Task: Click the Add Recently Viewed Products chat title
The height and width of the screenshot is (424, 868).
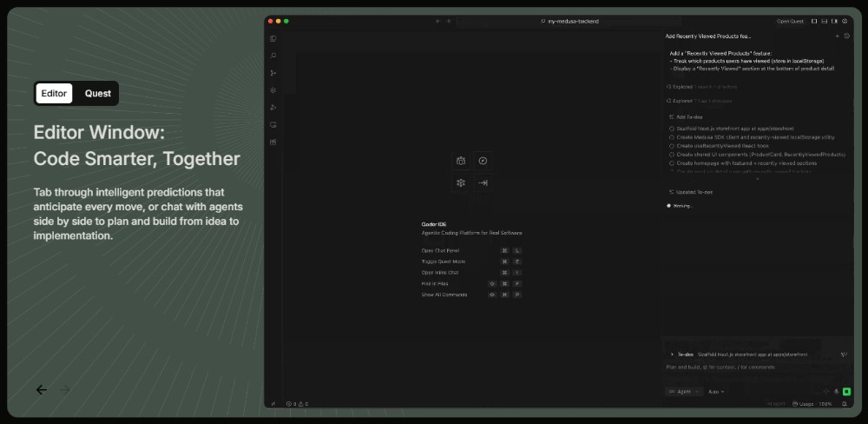Action: (708, 36)
